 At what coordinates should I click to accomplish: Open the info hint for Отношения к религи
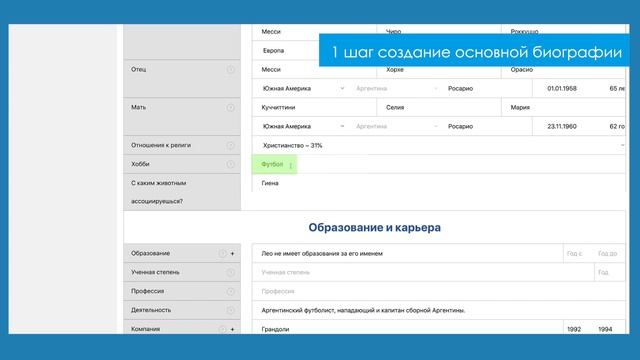click(x=230, y=146)
